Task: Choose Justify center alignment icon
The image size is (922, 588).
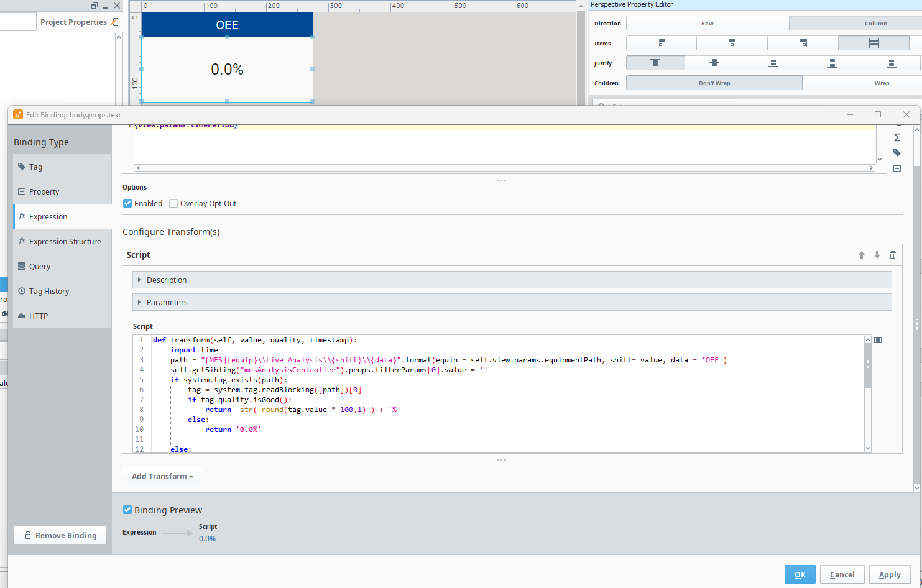Action: (714, 63)
